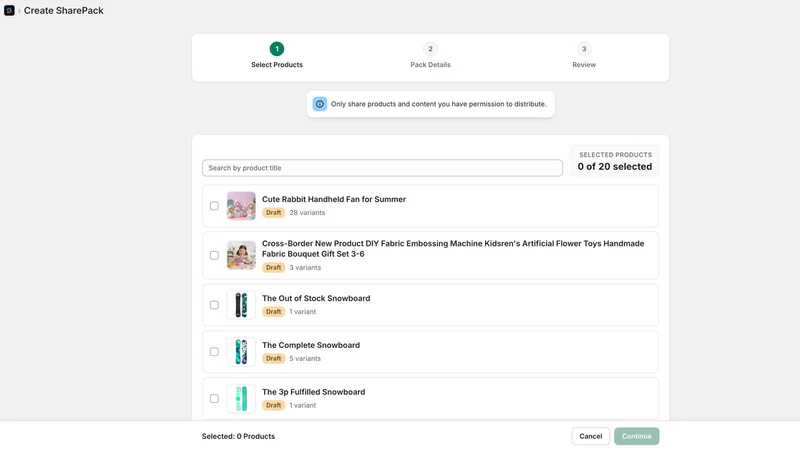
Task: Click The Complete Snowboard title
Action: [x=311, y=345]
